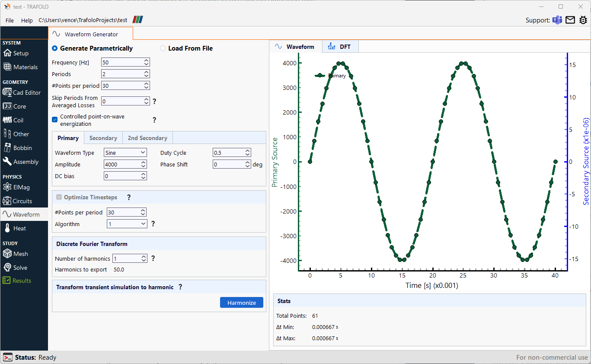The width and height of the screenshot is (591, 364).
Task: Open the Results checklist icon
Action: point(6,281)
